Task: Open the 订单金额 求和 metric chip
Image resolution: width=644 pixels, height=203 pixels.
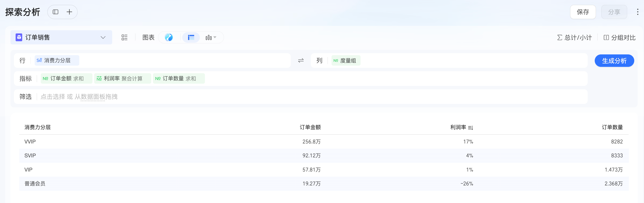Action: pyautogui.click(x=67, y=79)
